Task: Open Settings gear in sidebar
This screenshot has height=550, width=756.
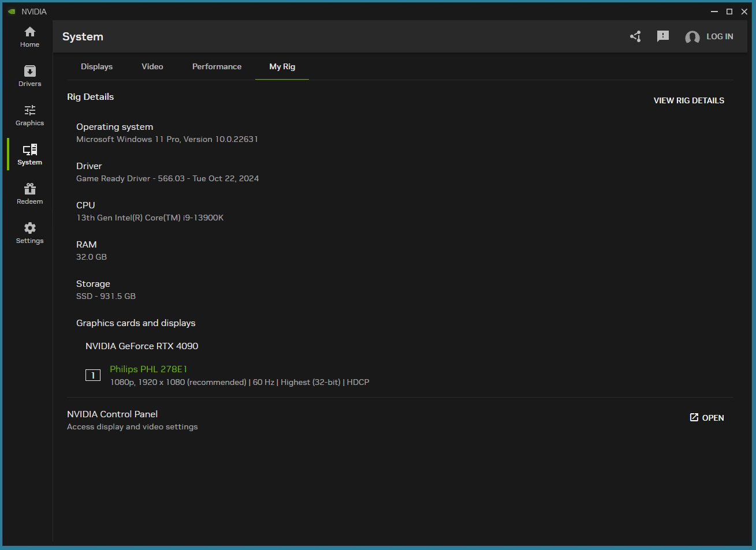Action: coord(29,233)
